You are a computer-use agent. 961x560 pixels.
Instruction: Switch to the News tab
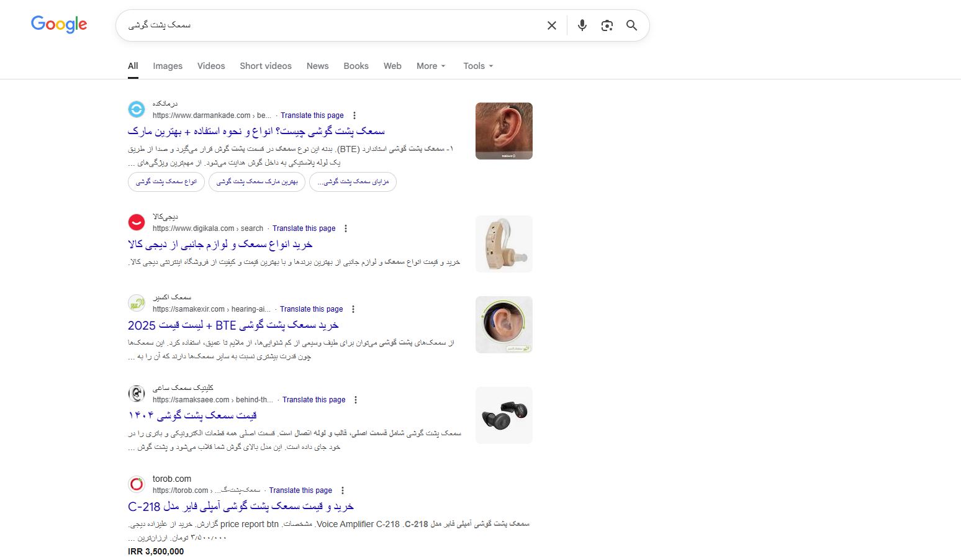click(317, 66)
